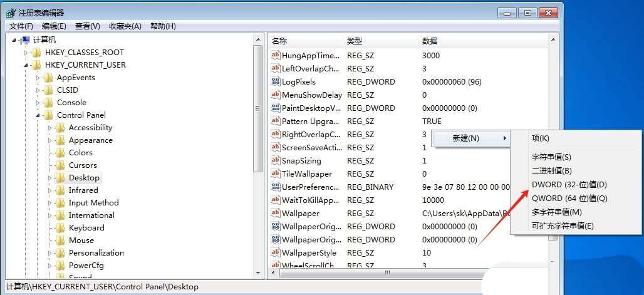Click the values list horizontal scrollbar
The height and width of the screenshot is (295, 644).
pyautogui.click(x=387, y=272)
